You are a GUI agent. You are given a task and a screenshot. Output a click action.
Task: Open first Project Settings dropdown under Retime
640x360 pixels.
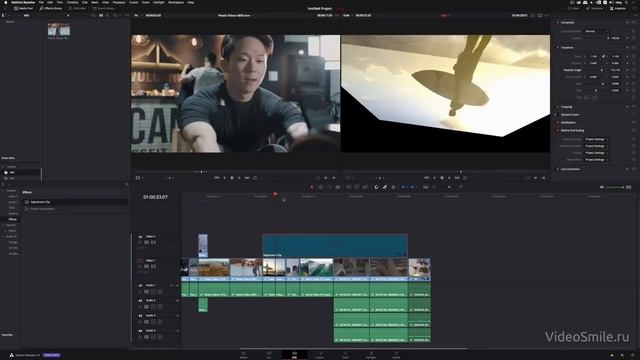tap(596, 140)
